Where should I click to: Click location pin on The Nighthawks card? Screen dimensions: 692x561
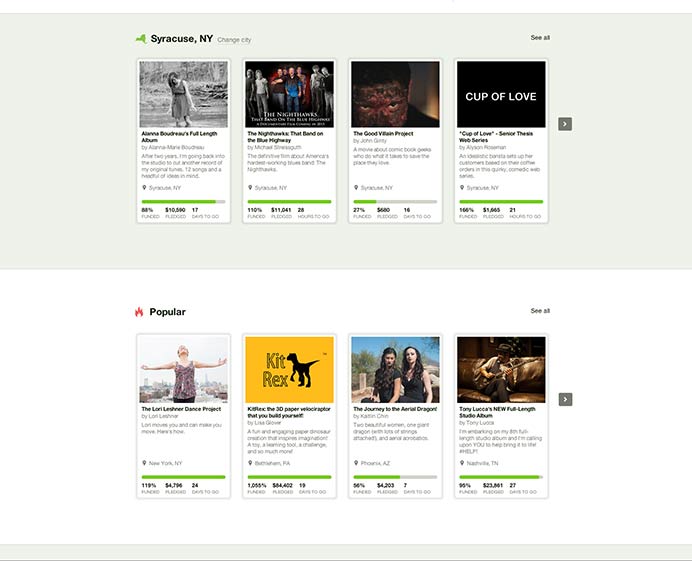coord(250,188)
